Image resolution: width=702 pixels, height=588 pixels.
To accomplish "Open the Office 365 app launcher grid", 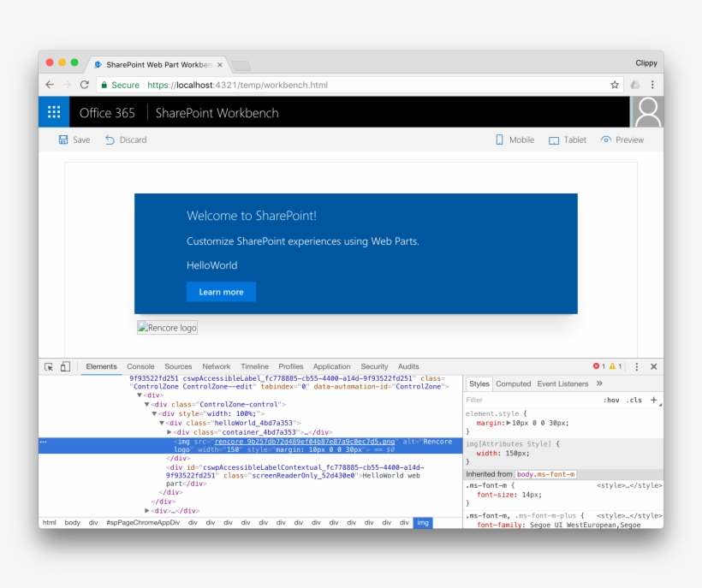I will click(54, 112).
